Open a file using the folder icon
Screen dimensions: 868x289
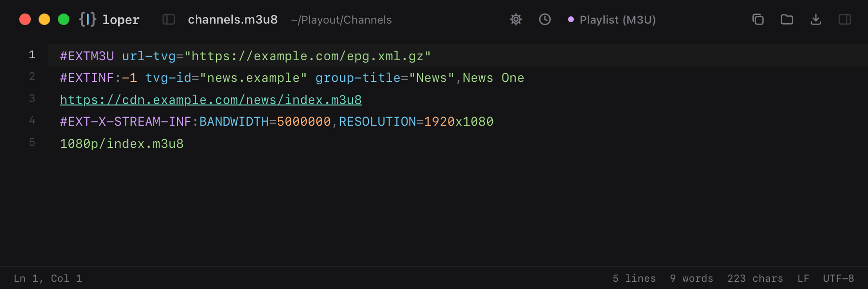pos(787,19)
